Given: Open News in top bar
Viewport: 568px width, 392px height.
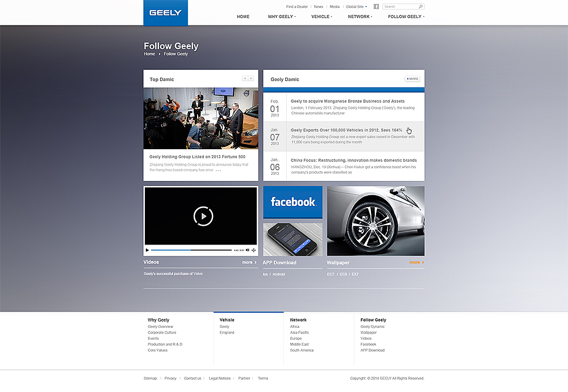Looking at the screenshot, I should [x=319, y=6].
